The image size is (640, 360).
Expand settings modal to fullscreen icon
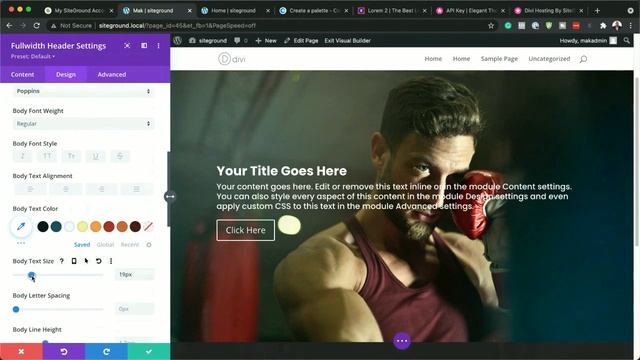click(x=127, y=46)
